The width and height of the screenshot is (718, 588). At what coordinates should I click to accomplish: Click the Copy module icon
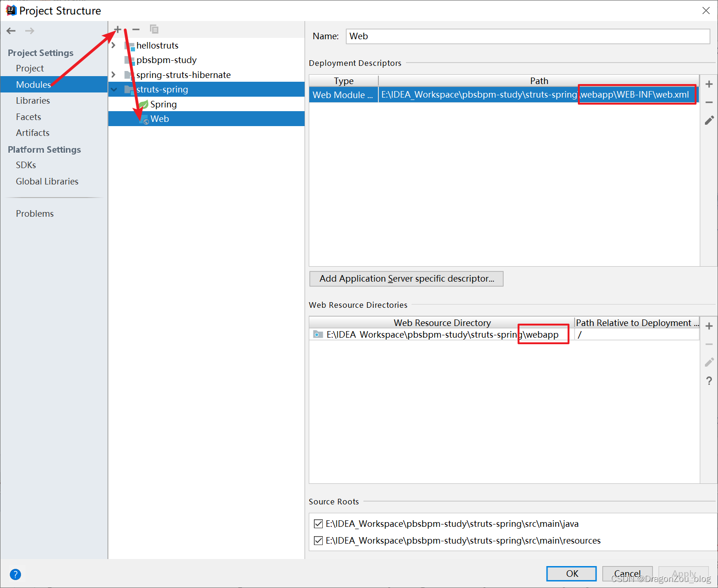pyautogui.click(x=154, y=29)
